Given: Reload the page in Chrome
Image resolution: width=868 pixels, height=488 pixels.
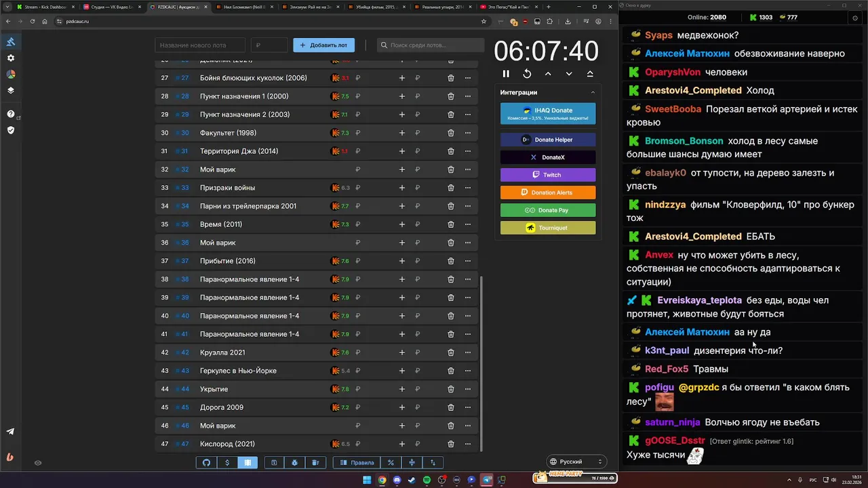Looking at the screenshot, I should [32, 21].
